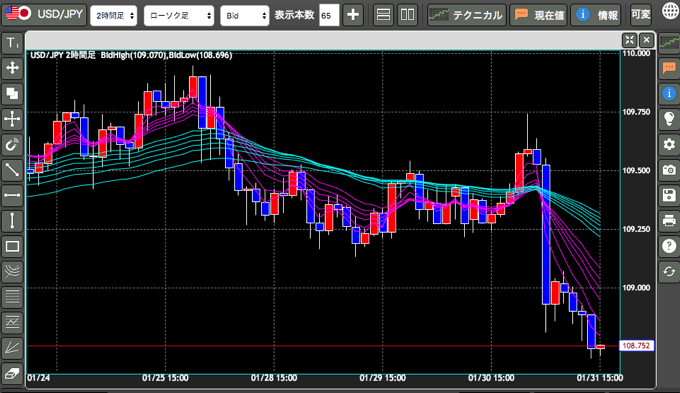680x393 pixels.
Task: Select the Fibonacci arc tool
Action: 12,272
